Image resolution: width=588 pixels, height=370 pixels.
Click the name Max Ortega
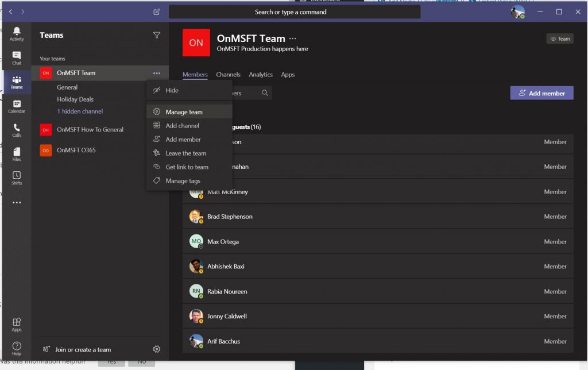(x=223, y=242)
